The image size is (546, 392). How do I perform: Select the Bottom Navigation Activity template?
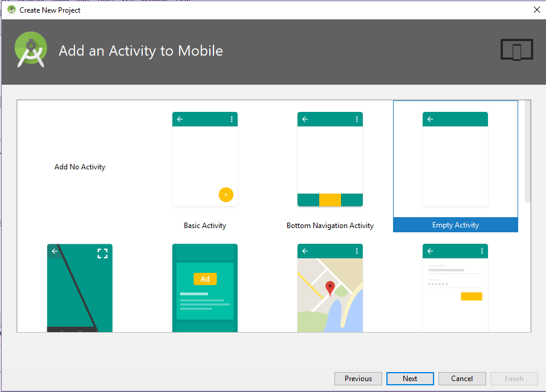tap(330, 159)
